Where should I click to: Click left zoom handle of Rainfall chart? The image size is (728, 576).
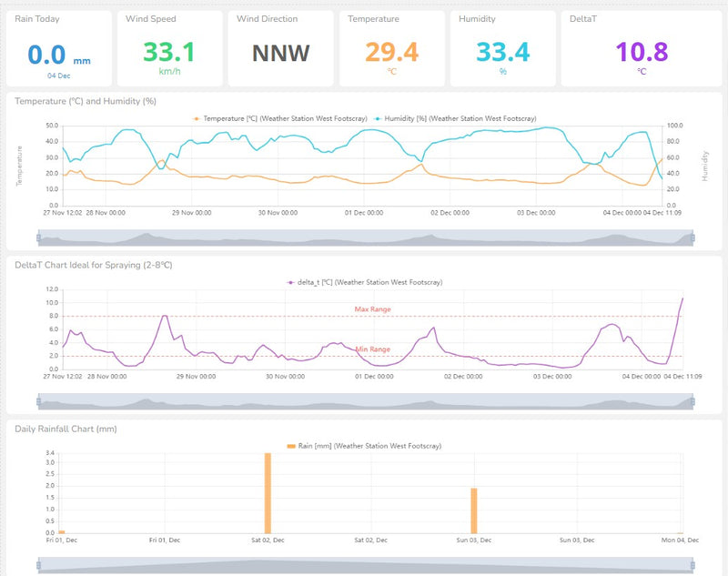38,565
